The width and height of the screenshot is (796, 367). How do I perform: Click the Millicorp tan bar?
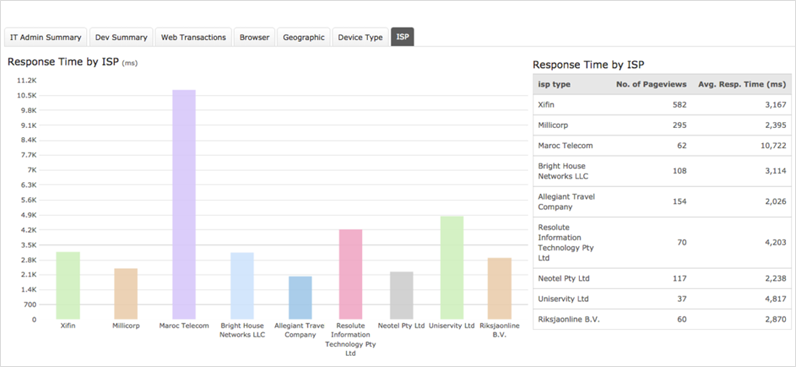coord(126,294)
